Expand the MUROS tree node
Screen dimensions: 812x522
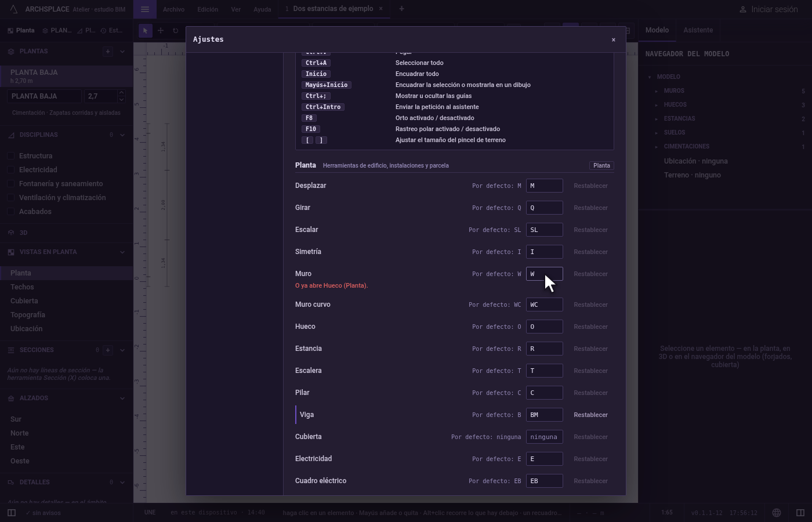[x=657, y=91]
